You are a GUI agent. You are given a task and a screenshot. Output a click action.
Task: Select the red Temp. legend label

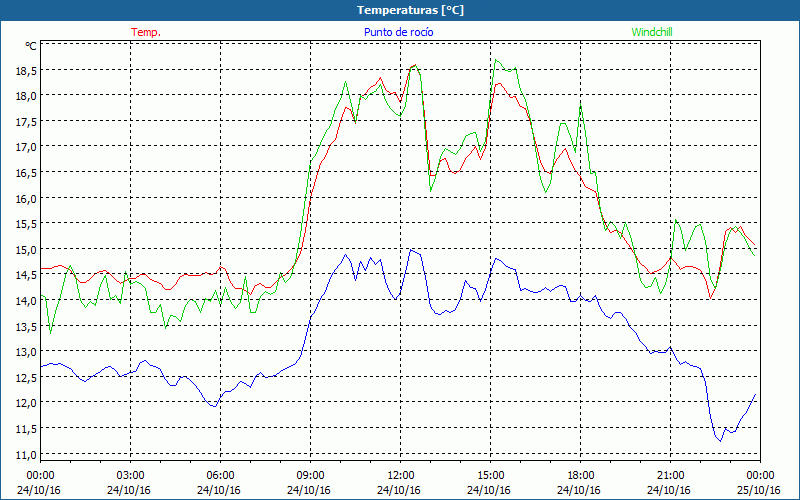pos(146,32)
